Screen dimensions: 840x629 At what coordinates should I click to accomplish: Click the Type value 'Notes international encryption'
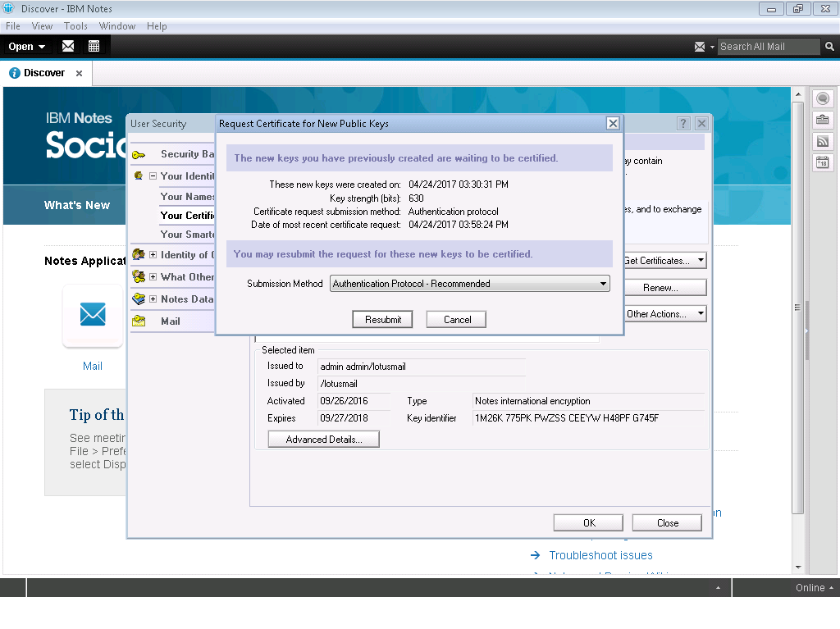[589, 401]
